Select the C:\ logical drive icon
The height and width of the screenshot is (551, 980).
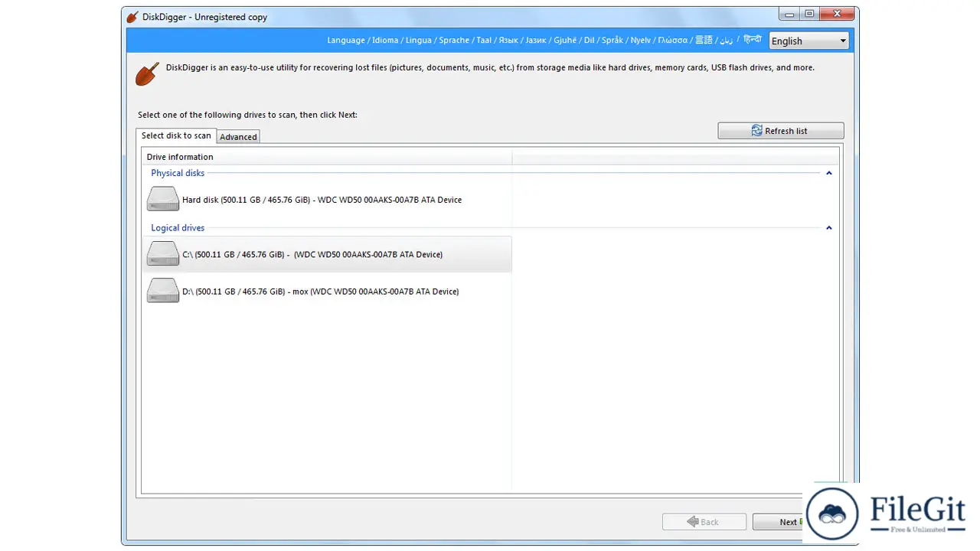click(x=163, y=254)
